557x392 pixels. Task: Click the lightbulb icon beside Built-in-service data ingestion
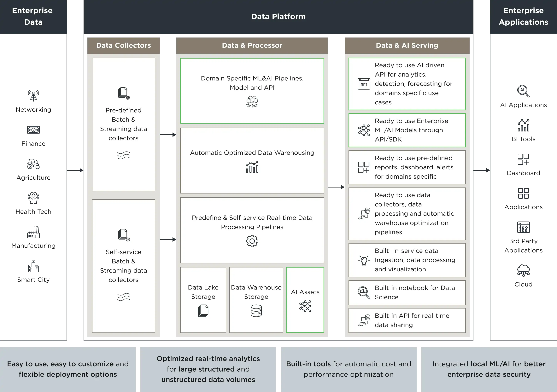[364, 260]
